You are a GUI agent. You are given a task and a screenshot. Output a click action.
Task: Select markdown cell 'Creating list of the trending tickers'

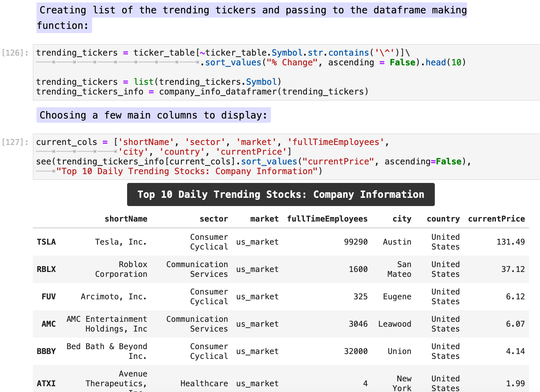pyautogui.click(x=252, y=18)
